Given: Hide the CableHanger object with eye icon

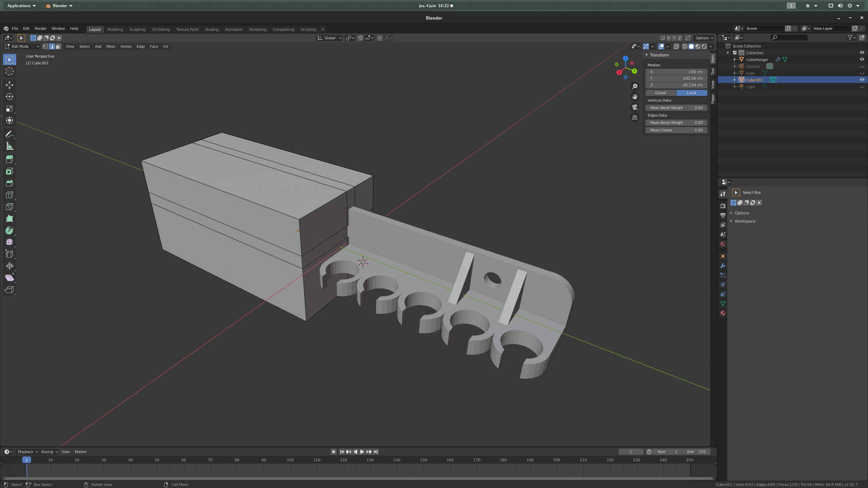Looking at the screenshot, I should click(x=862, y=59).
